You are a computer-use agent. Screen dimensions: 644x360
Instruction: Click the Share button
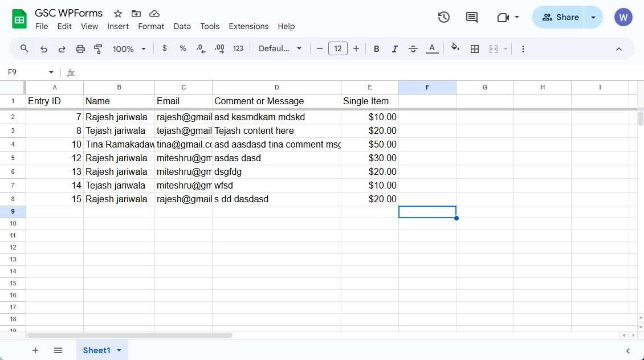tap(560, 17)
